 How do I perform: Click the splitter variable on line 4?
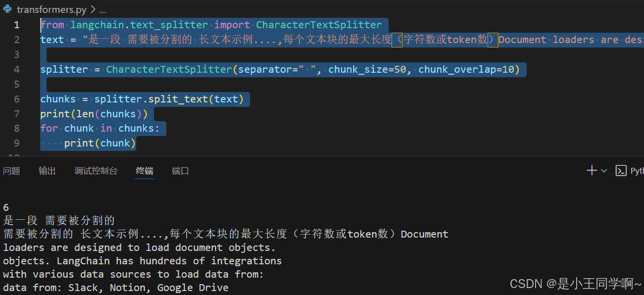(x=64, y=69)
